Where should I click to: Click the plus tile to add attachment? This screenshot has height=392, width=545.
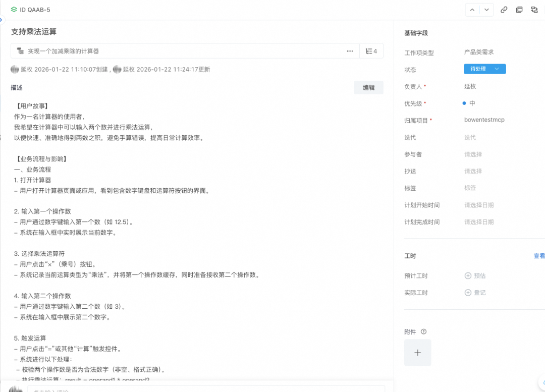[x=417, y=354]
